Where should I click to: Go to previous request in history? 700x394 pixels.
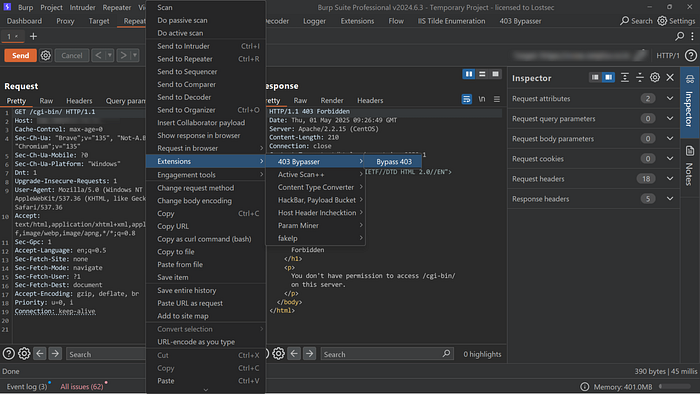click(x=98, y=55)
